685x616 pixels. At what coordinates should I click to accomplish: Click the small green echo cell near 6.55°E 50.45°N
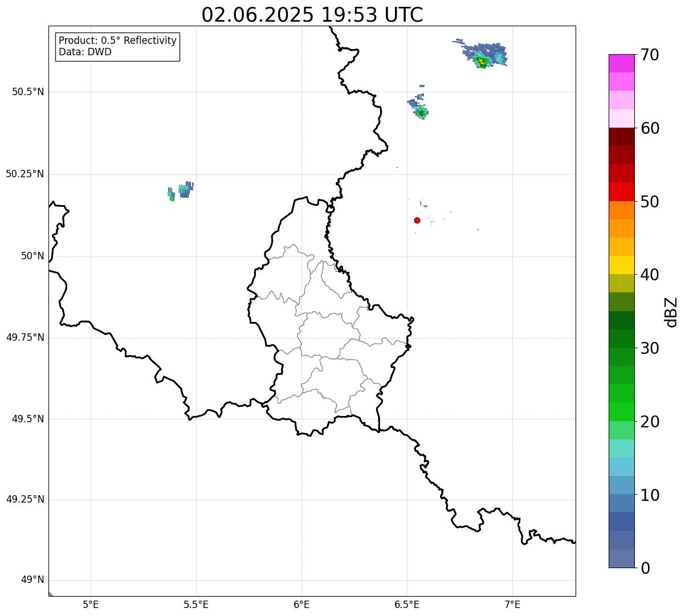click(421, 113)
